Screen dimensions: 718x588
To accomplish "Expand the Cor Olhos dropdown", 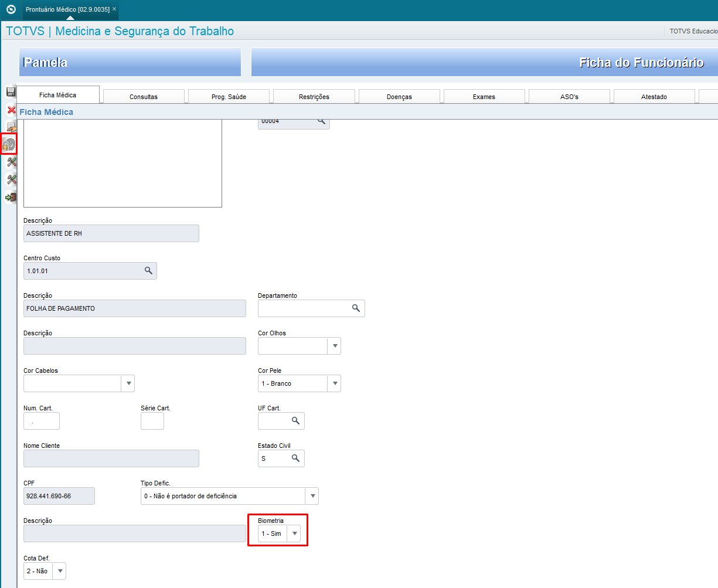I will (334, 346).
